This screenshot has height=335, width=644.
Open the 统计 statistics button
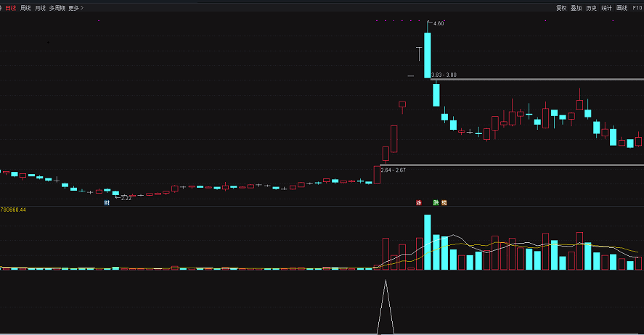(607, 8)
